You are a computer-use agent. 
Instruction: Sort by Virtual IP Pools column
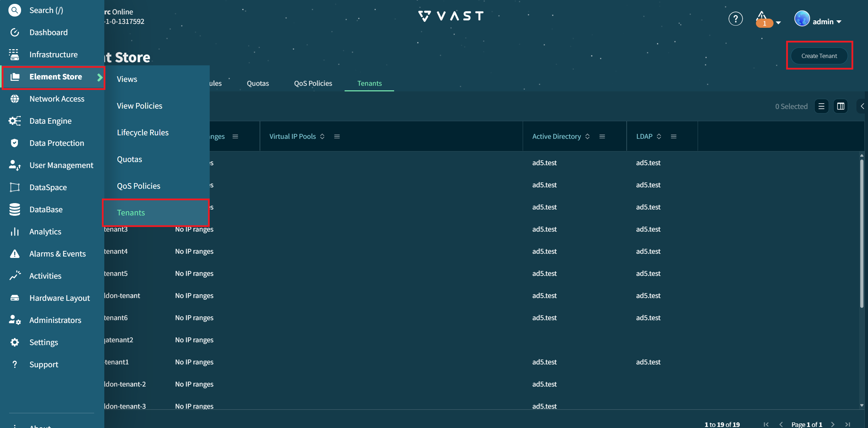coord(322,136)
